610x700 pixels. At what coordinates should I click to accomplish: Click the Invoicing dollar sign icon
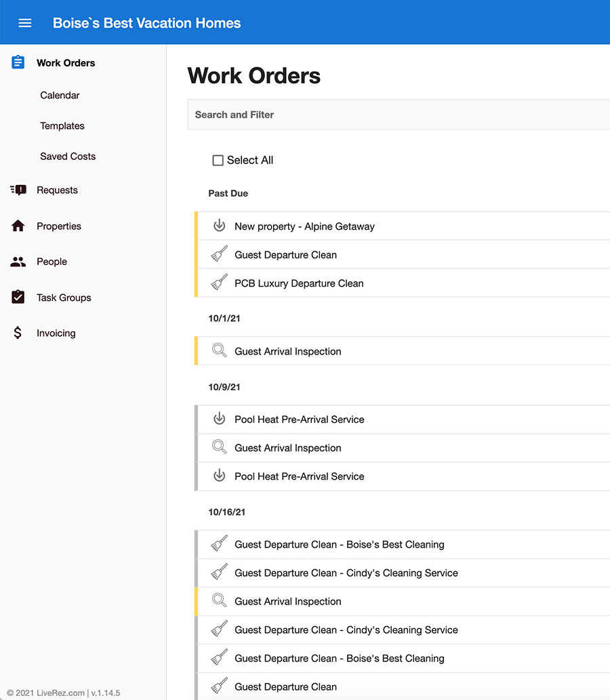(x=18, y=333)
